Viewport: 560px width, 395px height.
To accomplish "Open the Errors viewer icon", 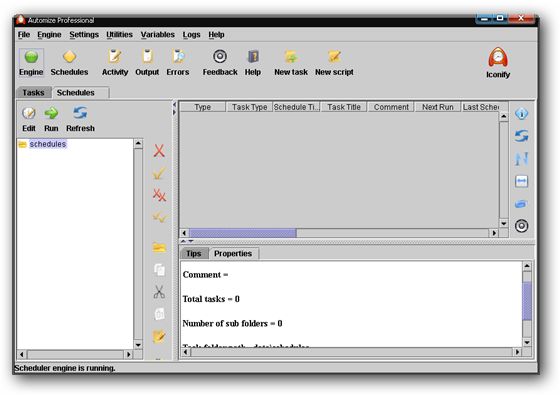I will click(178, 56).
